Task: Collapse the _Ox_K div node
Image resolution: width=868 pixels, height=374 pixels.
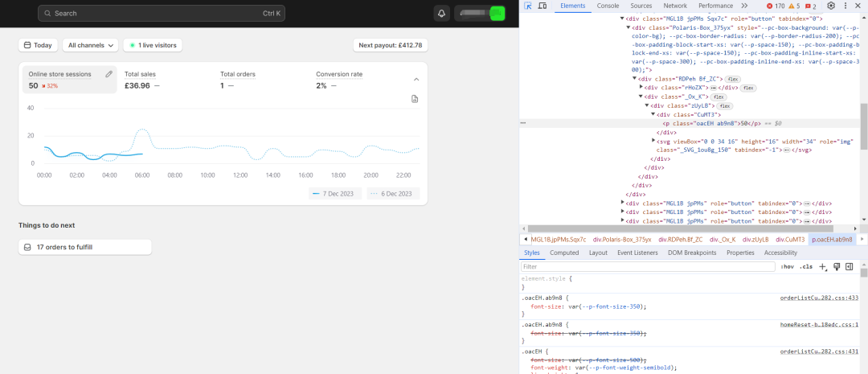Action: click(x=641, y=97)
